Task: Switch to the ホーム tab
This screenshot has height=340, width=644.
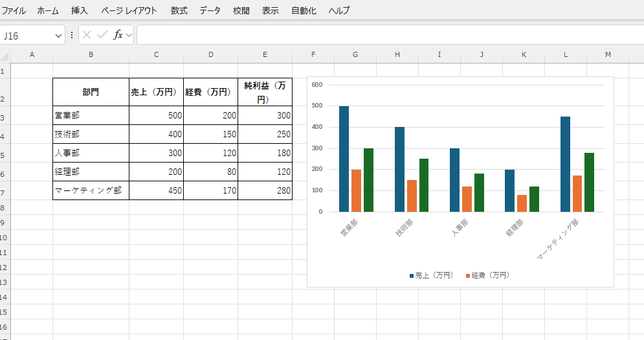Action: click(x=48, y=11)
